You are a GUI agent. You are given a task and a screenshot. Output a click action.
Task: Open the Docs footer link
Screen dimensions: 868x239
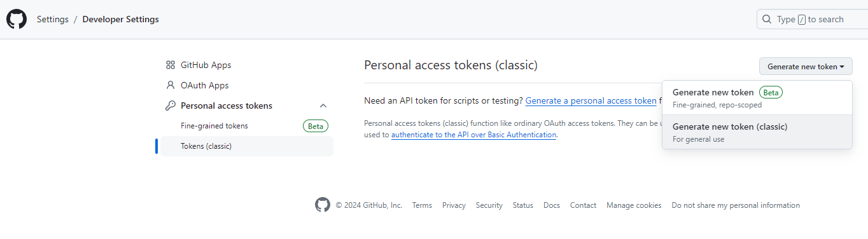(552, 205)
